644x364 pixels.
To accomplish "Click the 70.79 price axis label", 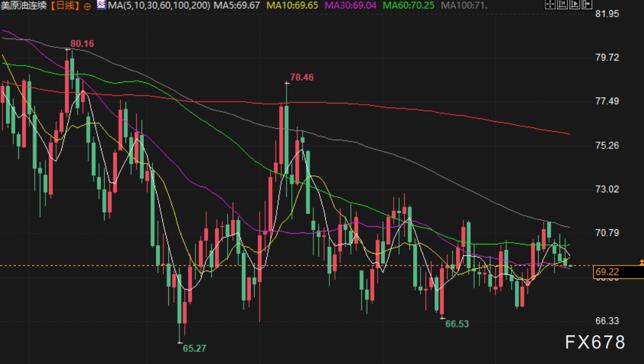I will coord(607,233).
